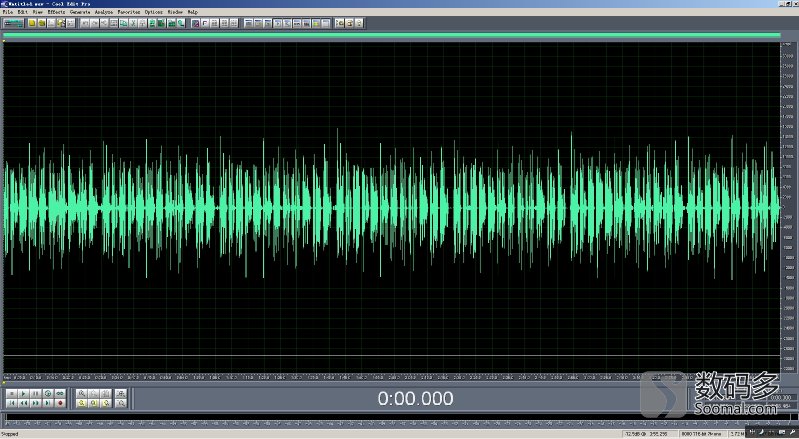
Task: Click the New file toolbar icon
Action: pyautogui.click(x=32, y=22)
